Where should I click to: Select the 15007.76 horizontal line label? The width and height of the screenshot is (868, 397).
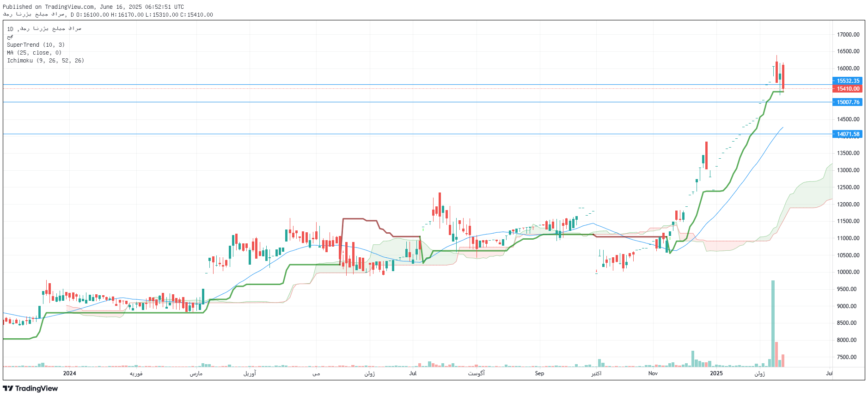coord(848,102)
